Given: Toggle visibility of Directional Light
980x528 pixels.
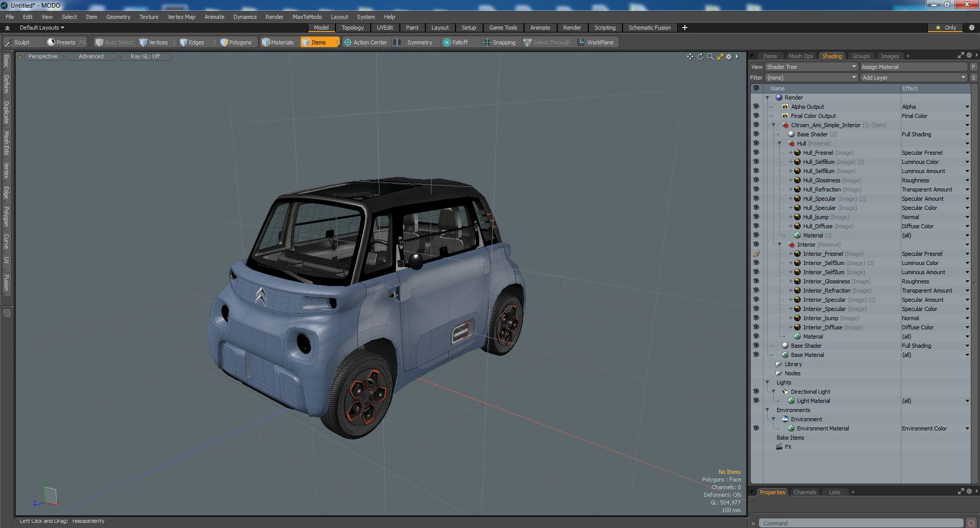Looking at the screenshot, I should tap(756, 392).
